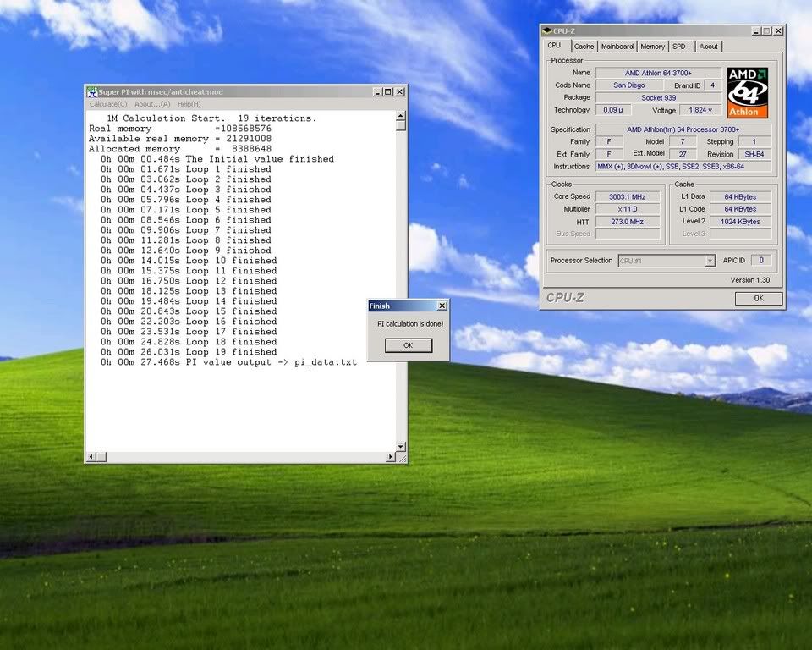The height and width of the screenshot is (650, 812).
Task: Click the CPU-Z title bar icon
Action: (547, 31)
